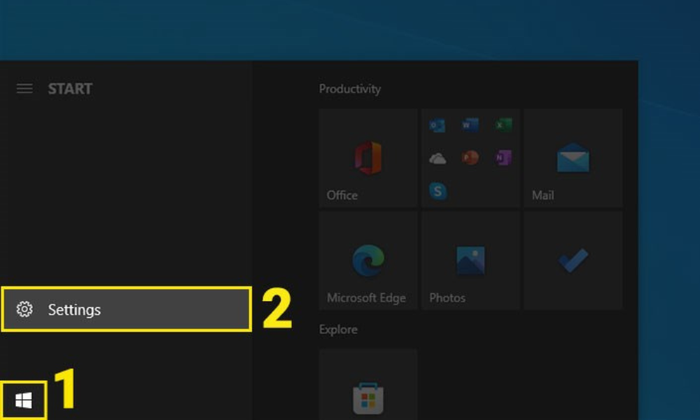Select the Explore group header
The height and width of the screenshot is (420, 700).
pyautogui.click(x=338, y=329)
